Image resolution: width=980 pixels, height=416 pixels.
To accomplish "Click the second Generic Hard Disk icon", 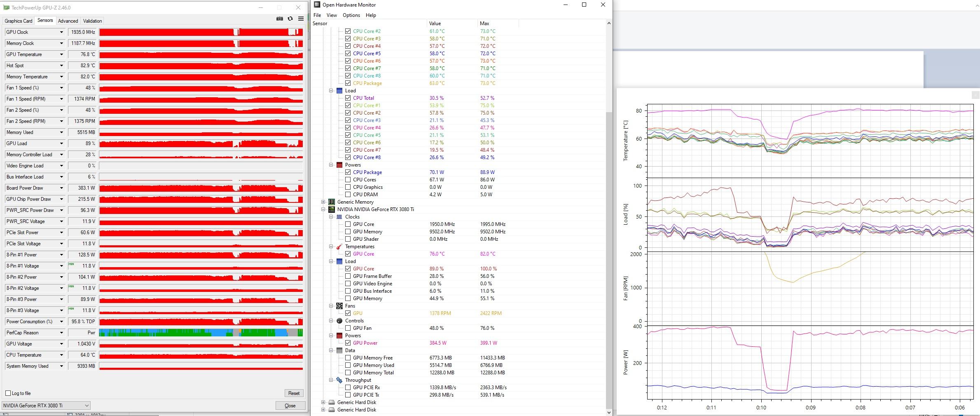I will pos(332,410).
